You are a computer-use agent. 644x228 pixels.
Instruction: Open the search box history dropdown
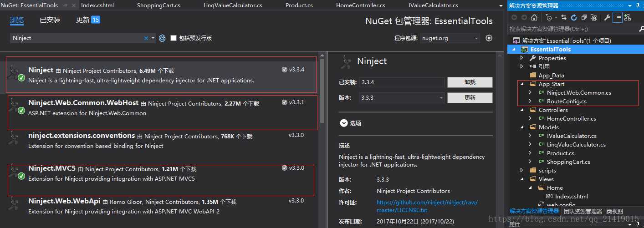coord(153,38)
